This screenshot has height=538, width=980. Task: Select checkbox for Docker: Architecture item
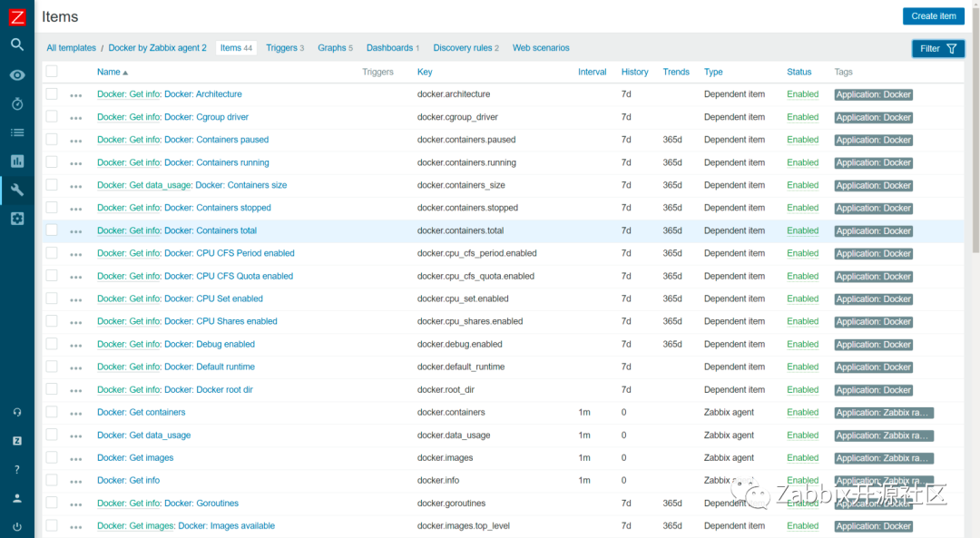pos(52,93)
